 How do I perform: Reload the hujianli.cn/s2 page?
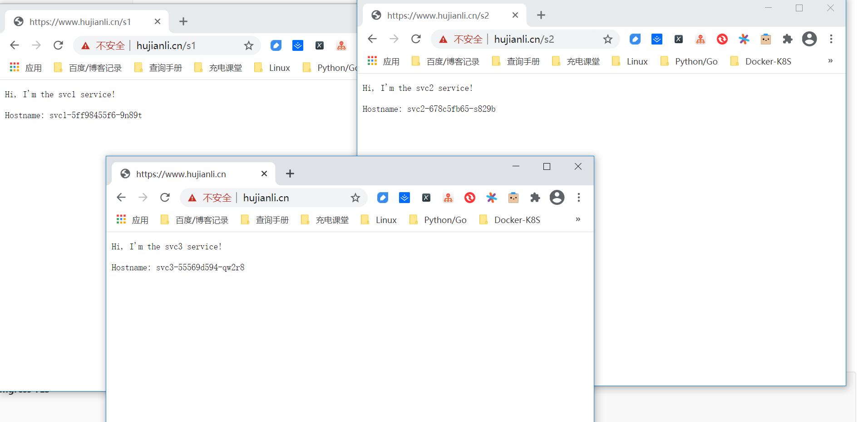(416, 39)
